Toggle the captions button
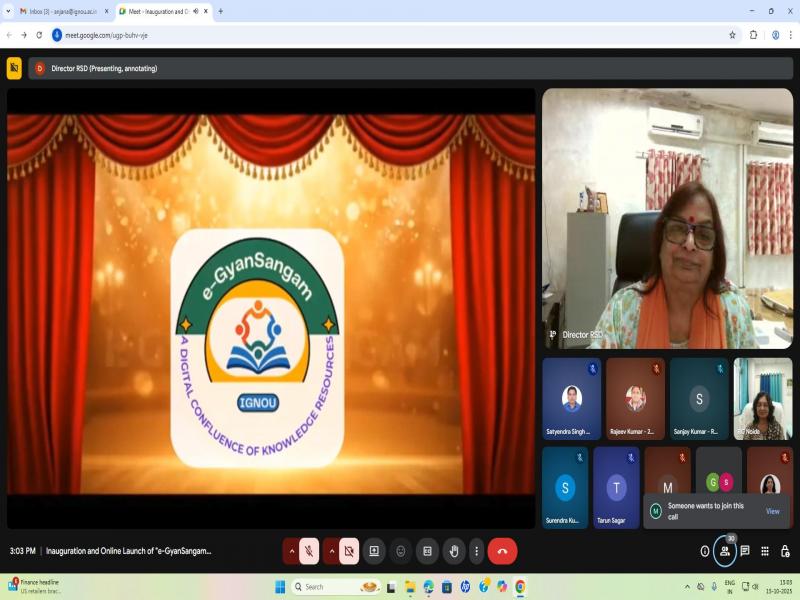The image size is (800, 600). click(427, 551)
